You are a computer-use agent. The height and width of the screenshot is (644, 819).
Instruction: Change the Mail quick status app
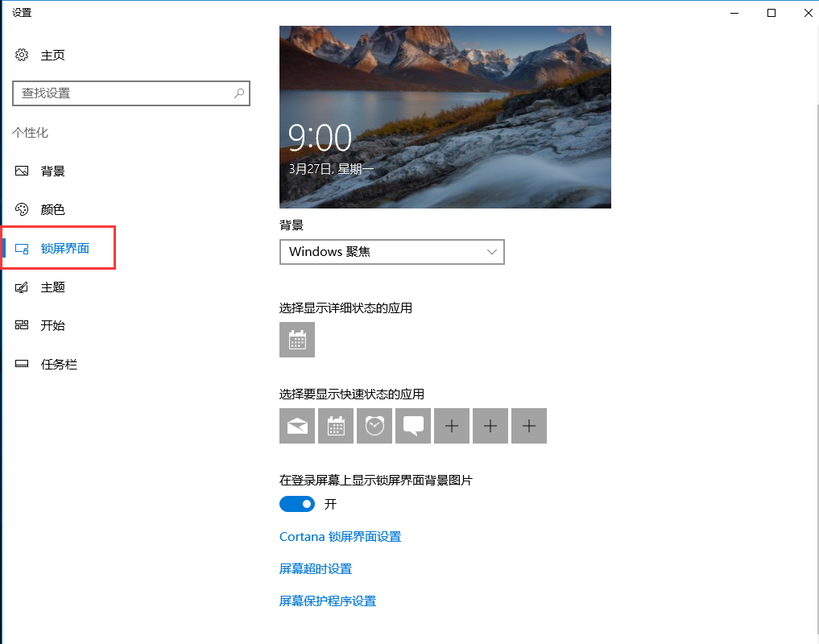coord(297,426)
